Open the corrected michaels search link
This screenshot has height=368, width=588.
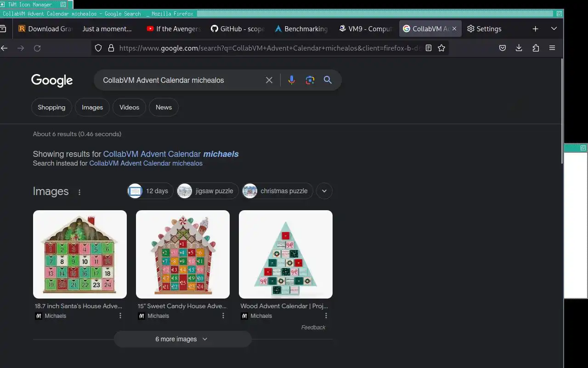click(x=171, y=154)
